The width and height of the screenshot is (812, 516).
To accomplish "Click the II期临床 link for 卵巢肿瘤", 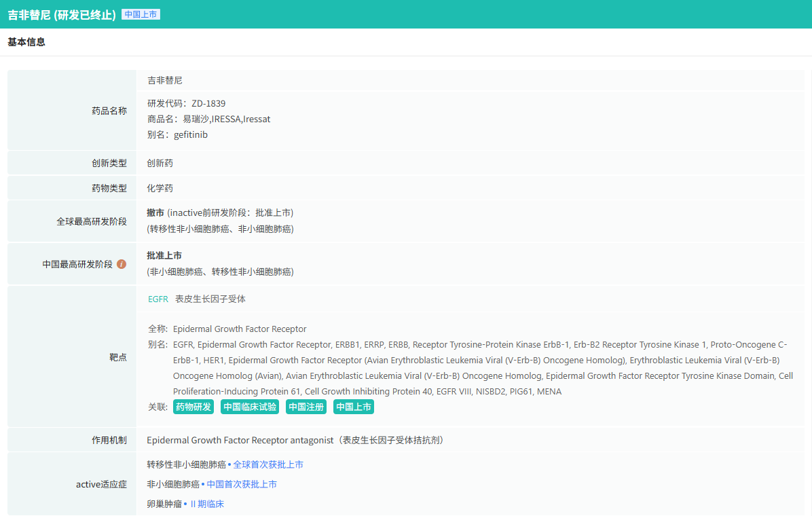I will (x=206, y=504).
